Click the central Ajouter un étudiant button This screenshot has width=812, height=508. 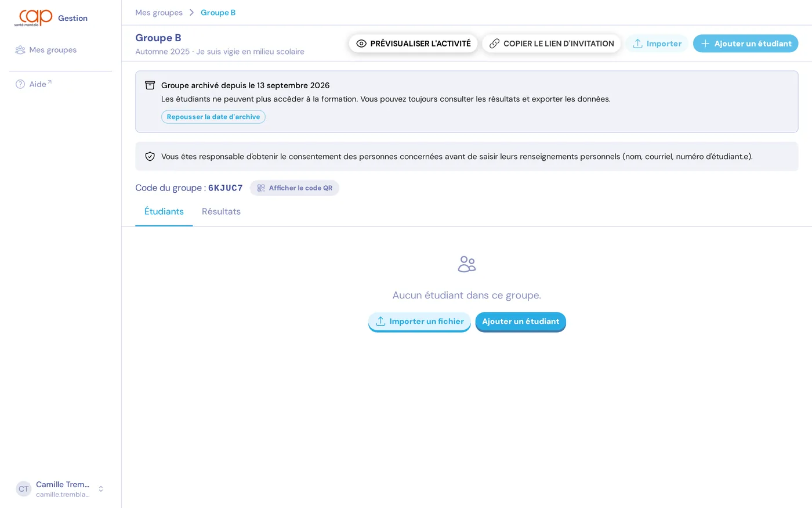point(521,322)
